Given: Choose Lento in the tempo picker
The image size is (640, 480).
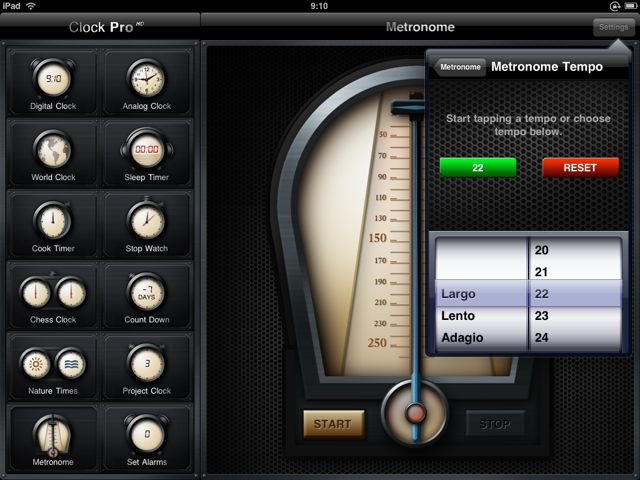Looking at the screenshot, I should coord(458,316).
